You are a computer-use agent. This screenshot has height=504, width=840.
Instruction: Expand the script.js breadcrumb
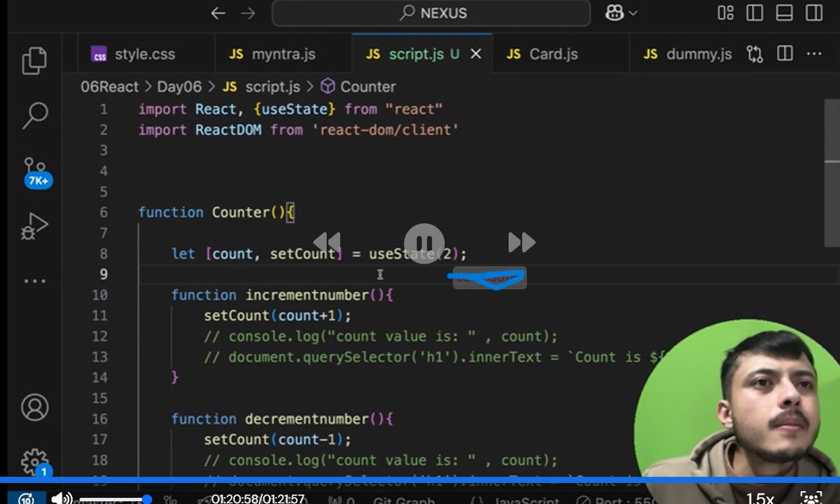coord(262,87)
